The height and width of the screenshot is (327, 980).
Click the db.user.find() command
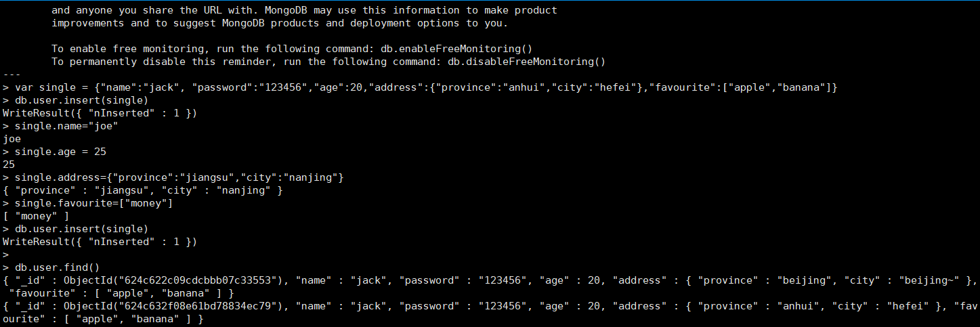[x=54, y=267]
